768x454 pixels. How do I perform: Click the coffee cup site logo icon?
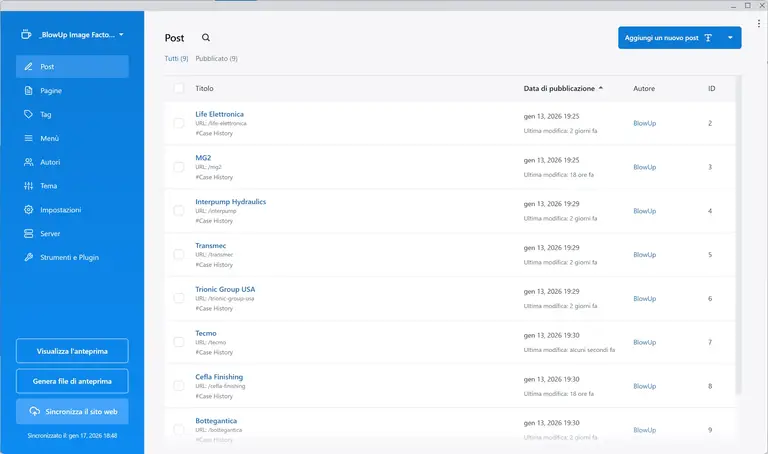pos(26,34)
